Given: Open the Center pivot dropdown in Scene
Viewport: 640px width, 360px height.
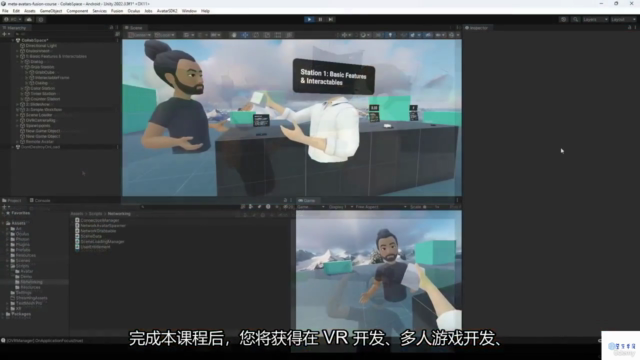Looking at the screenshot, I should [x=140, y=35].
